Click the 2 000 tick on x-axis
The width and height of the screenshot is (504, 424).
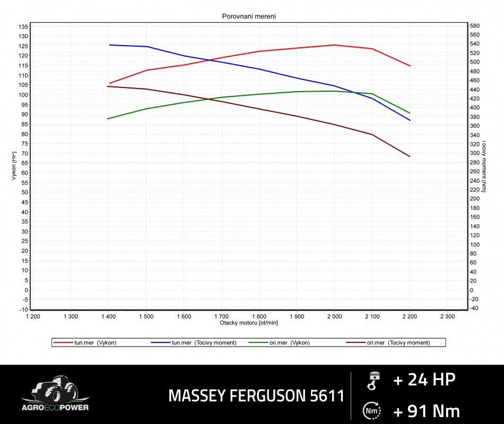point(334,316)
